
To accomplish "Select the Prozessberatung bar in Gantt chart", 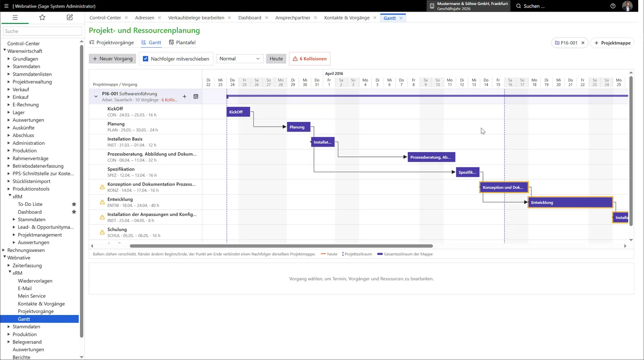I will tap(431, 157).
